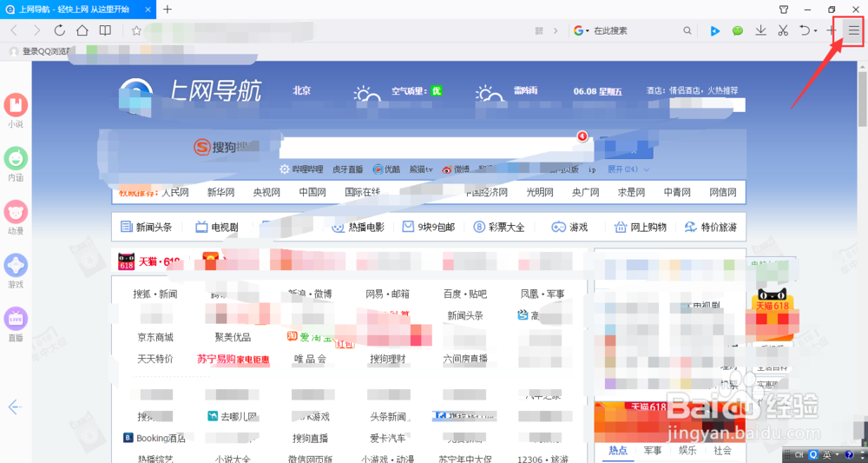Open the 彩票大全 category
This screenshot has width=868, height=463.
[499, 227]
